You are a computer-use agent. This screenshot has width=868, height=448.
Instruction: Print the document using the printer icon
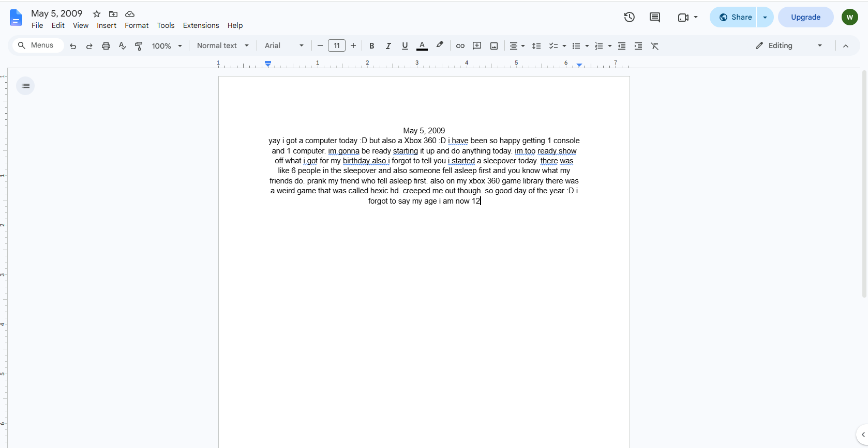[106, 46]
